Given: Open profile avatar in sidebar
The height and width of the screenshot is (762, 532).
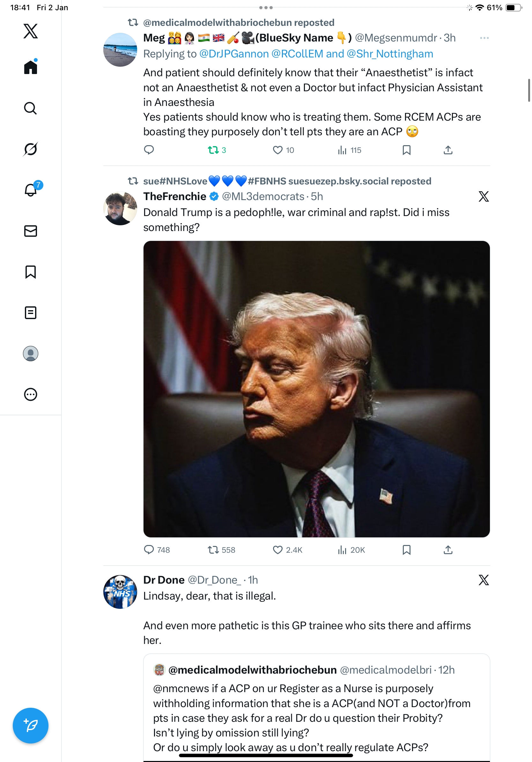Looking at the screenshot, I should (x=31, y=354).
